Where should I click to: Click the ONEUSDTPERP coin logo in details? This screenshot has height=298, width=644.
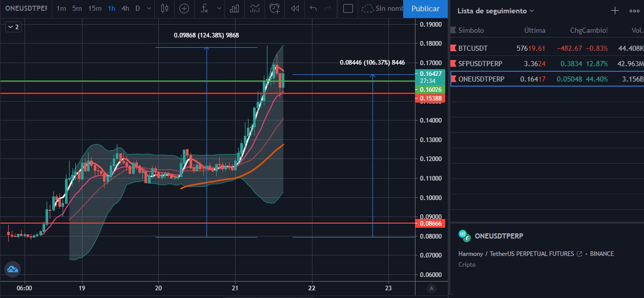click(465, 236)
